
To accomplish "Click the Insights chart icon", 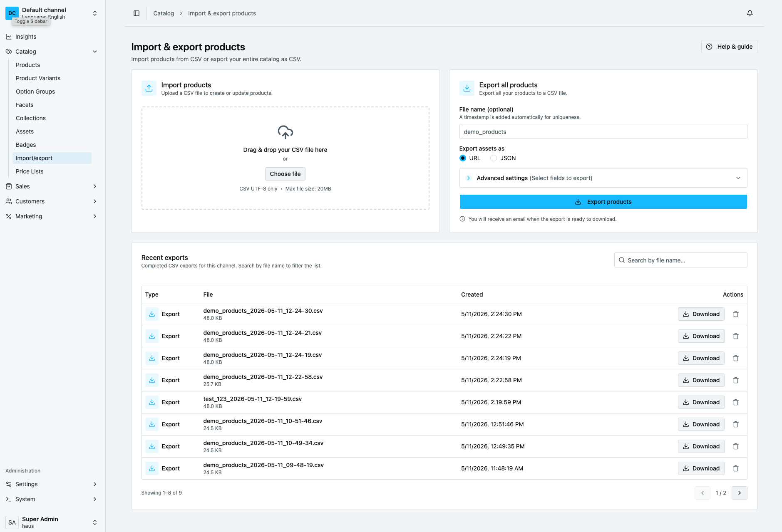I will 9,37.
